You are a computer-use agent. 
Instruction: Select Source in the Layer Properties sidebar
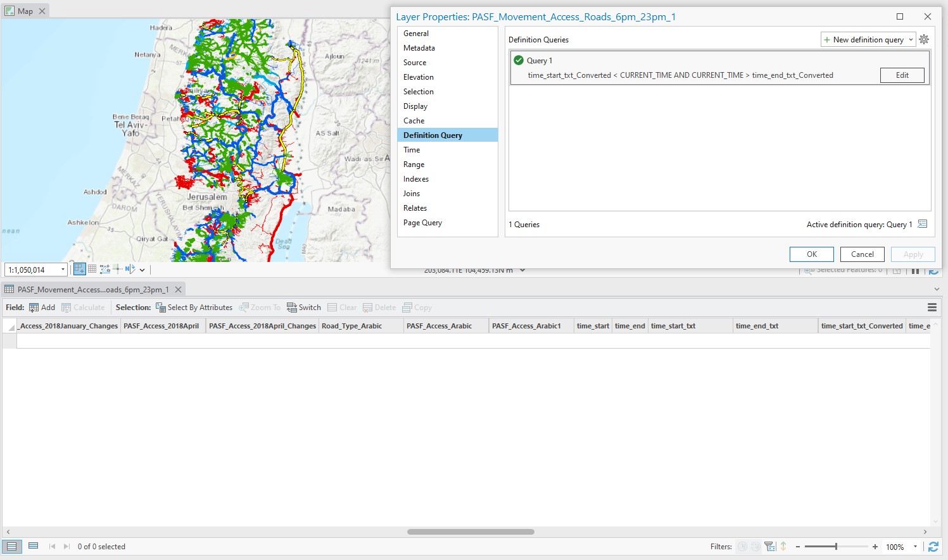tap(415, 62)
